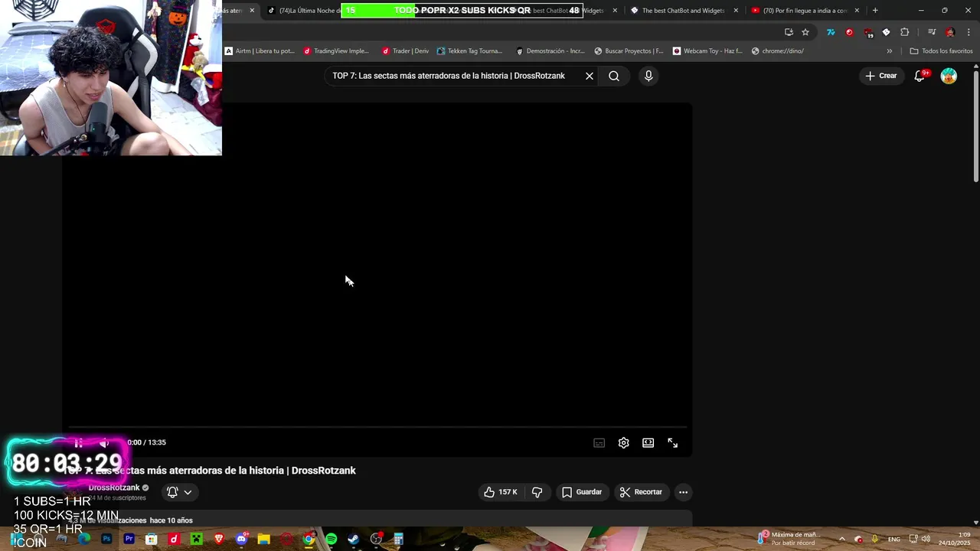Image resolution: width=980 pixels, height=551 pixels.
Task: Click the Recortar clip button
Action: click(x=641, y=492)
